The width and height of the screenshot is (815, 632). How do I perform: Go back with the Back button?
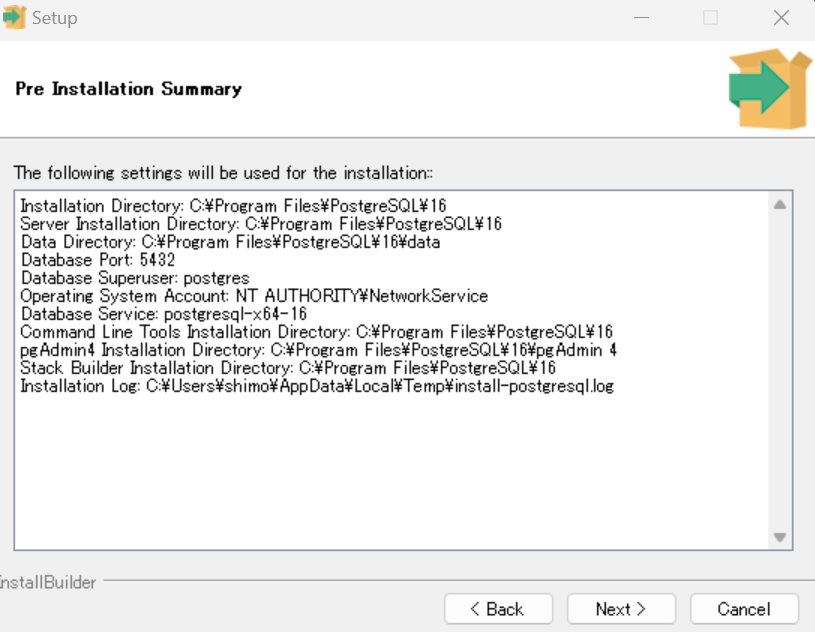(498, 609)
